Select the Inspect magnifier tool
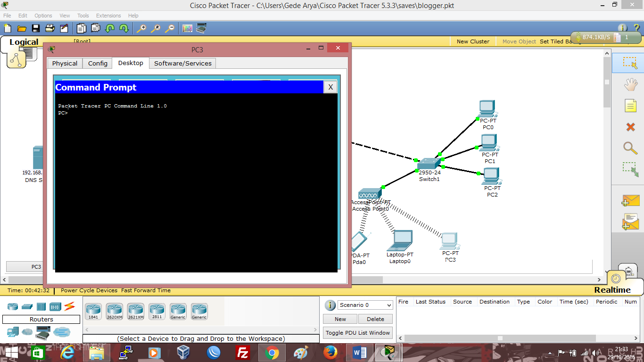The image size is (644, 362). 630,148
